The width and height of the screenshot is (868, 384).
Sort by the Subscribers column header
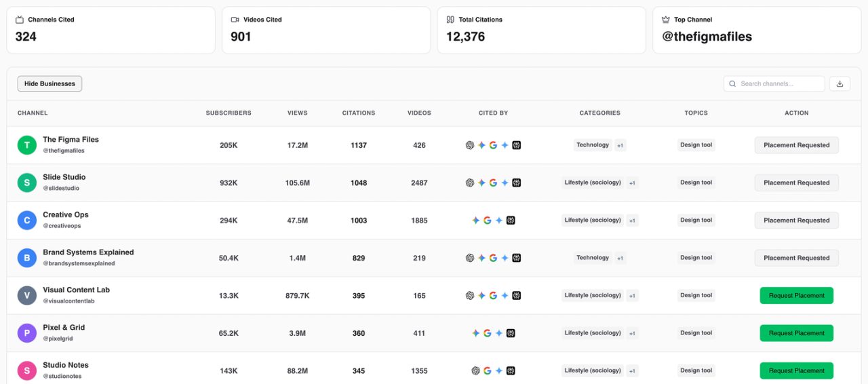[x=229, y=113]
